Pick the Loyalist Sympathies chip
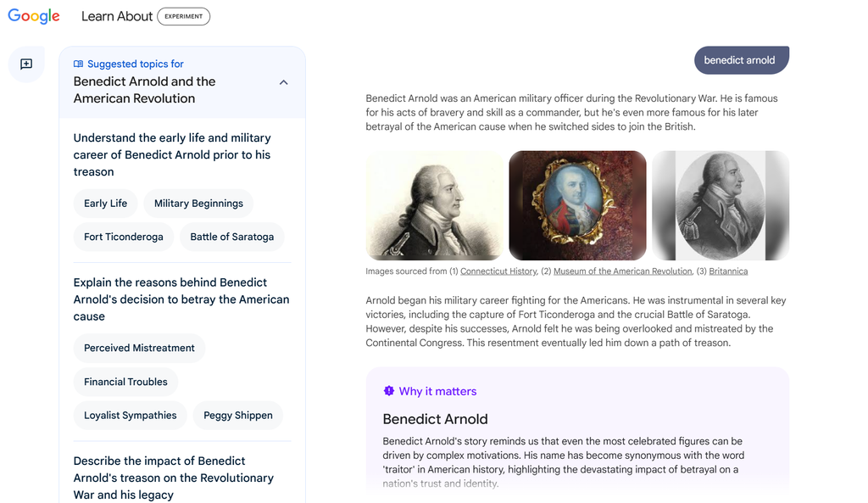 (131, 416)
